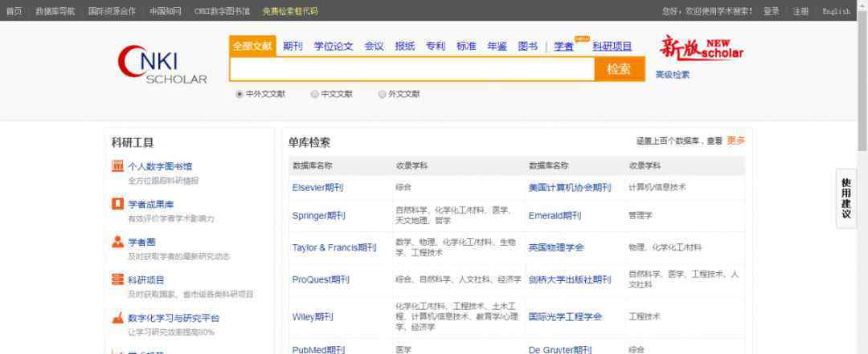Screen dimensions: 868x354
Task: Click 更多 to see more databases
Action: [x=736, y=140]
